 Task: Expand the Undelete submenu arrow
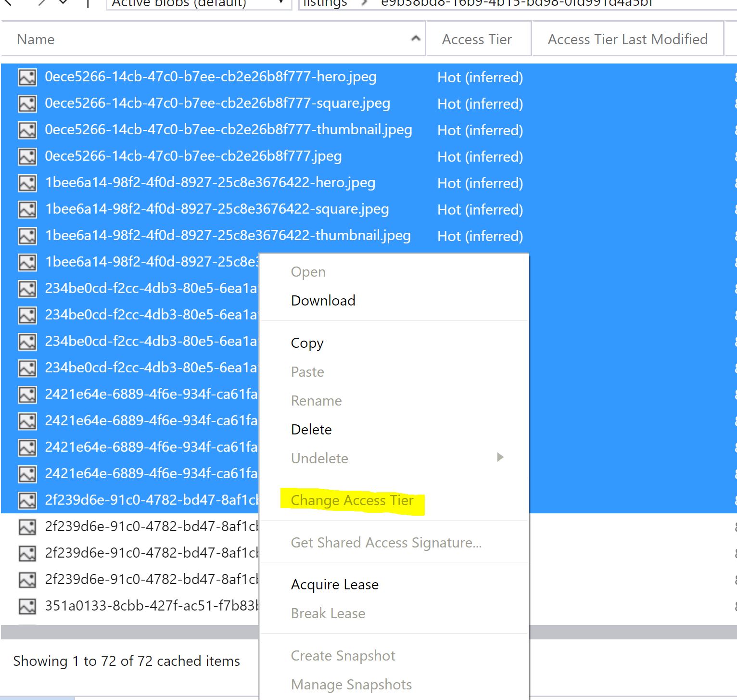[x=500, y=458]
